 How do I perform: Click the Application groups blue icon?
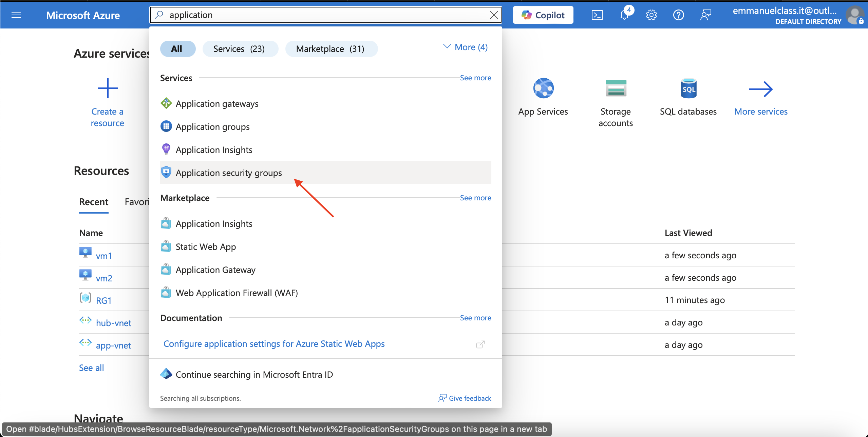click(166, 126)
